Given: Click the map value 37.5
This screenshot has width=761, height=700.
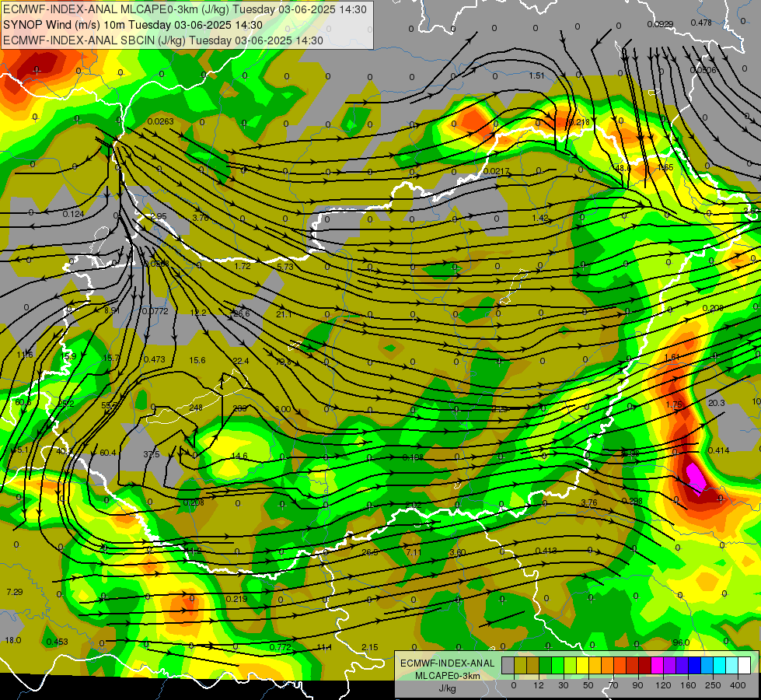Looking at the screenshot, I should click(x=152, y=454).
